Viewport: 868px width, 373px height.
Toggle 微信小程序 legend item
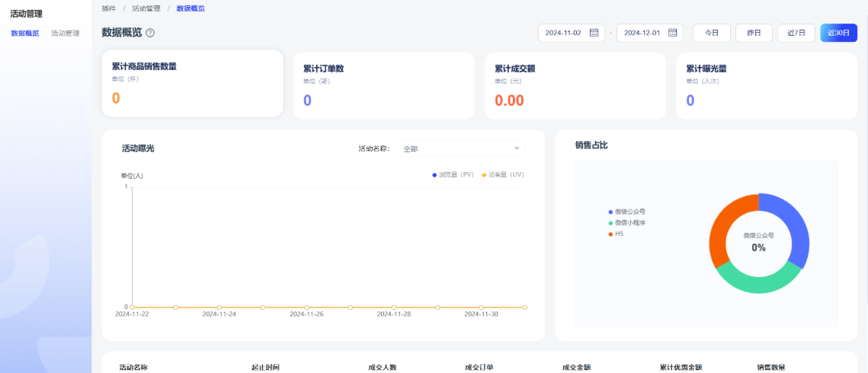[x=627, y=223]
